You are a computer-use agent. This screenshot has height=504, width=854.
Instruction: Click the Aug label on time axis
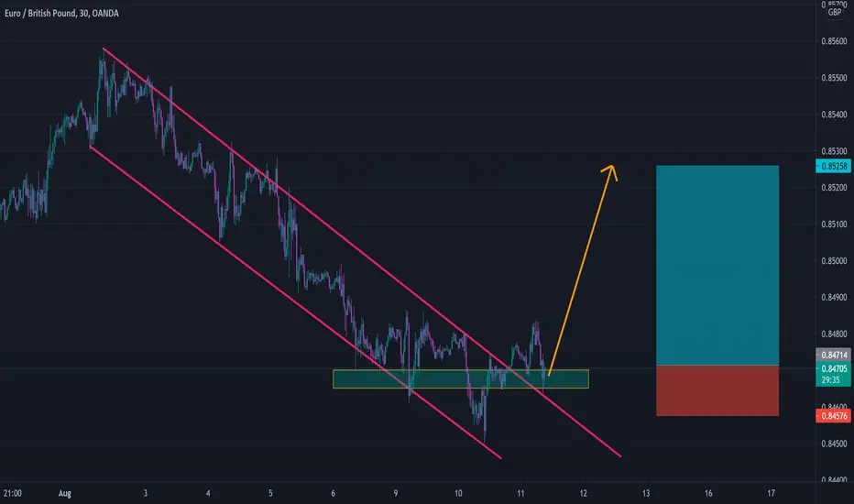tap(65, 493)
